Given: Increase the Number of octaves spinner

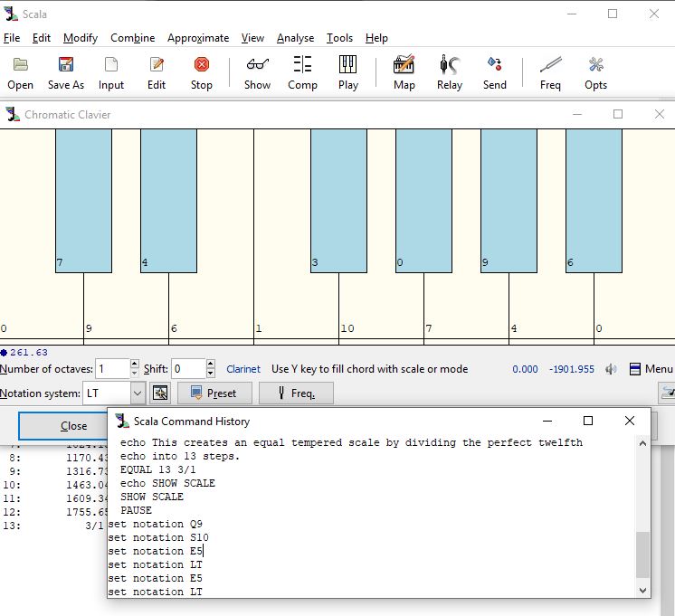Looking at the screenshot, I should [x=135, y=365].
